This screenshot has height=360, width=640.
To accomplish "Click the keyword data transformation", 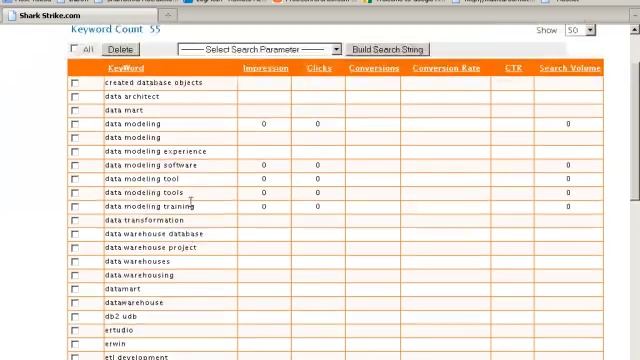I will pyautogui.click(x=144, y=220).
